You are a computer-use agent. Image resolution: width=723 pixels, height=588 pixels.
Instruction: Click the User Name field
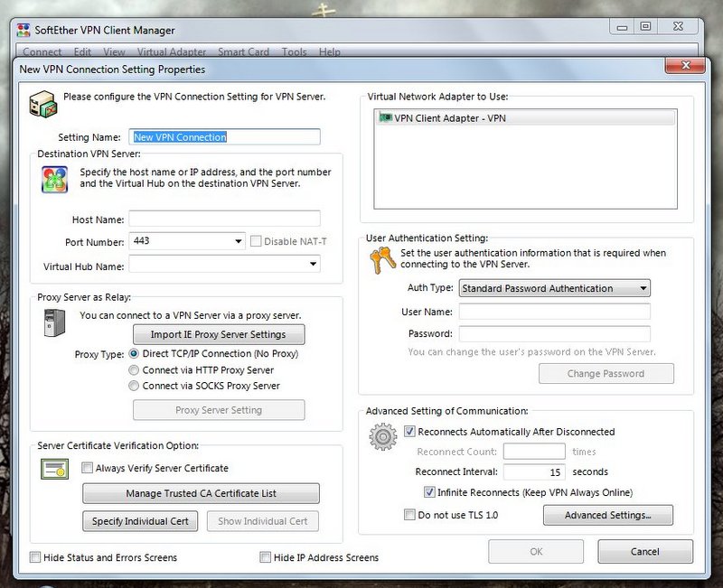[x=555, y=312]
